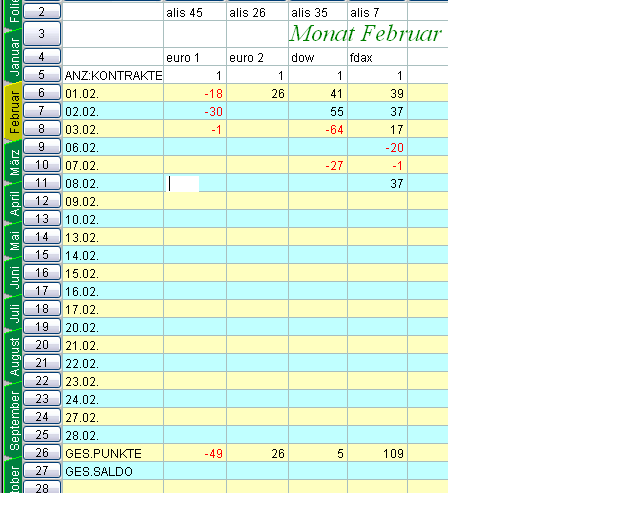Screen dimensions: 640x512
Task: Open the September sheet tab
Action: tap(13, 420)
